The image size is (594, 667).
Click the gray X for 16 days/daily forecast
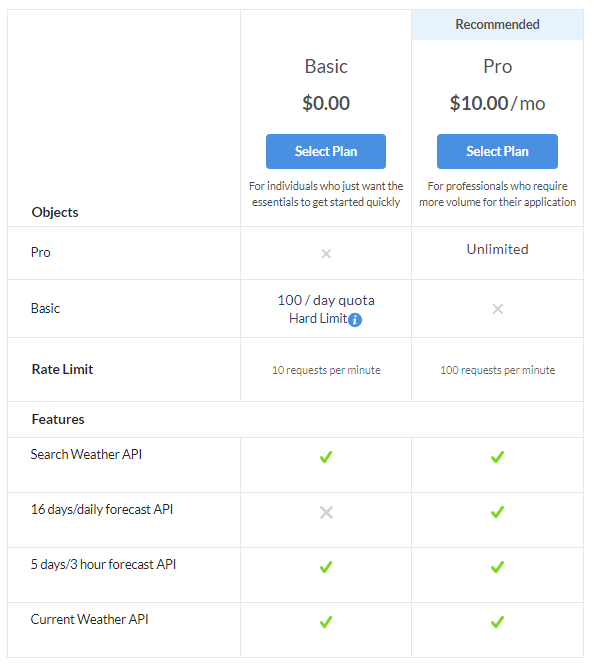[326, 513]
